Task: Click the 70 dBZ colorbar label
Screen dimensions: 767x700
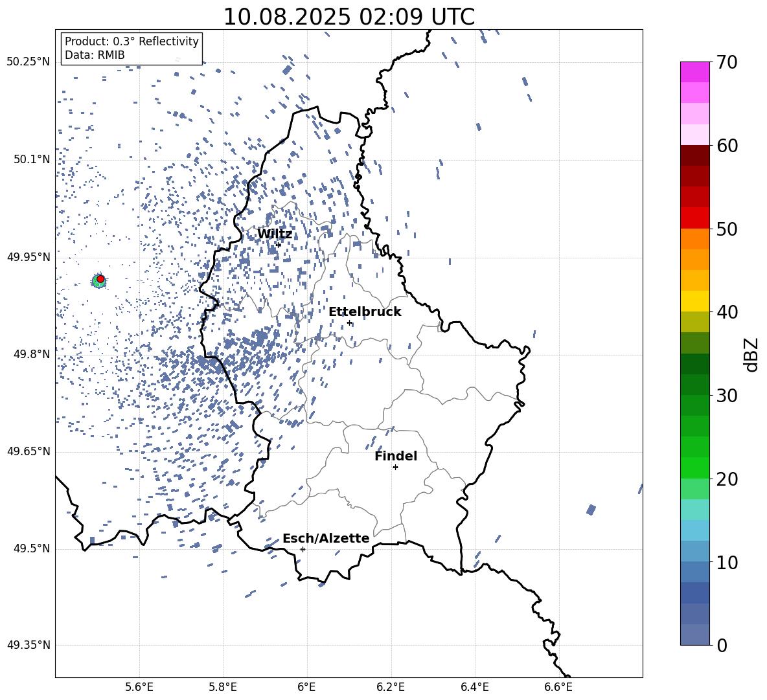Action: [x=727, y=63]
